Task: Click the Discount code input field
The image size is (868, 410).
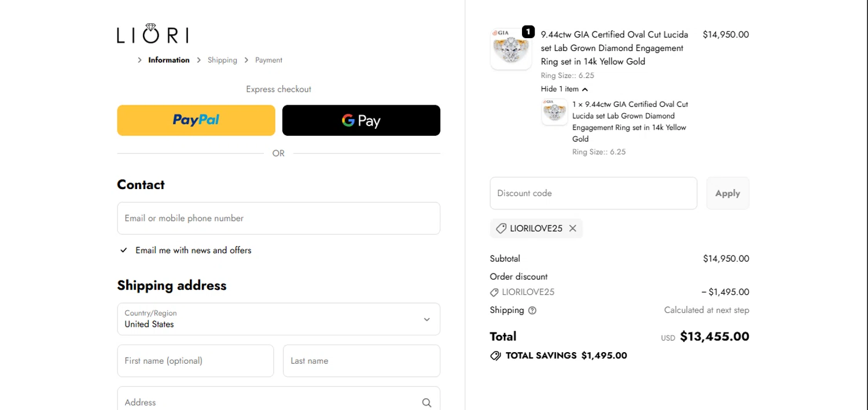Action: tap(593, 193)
